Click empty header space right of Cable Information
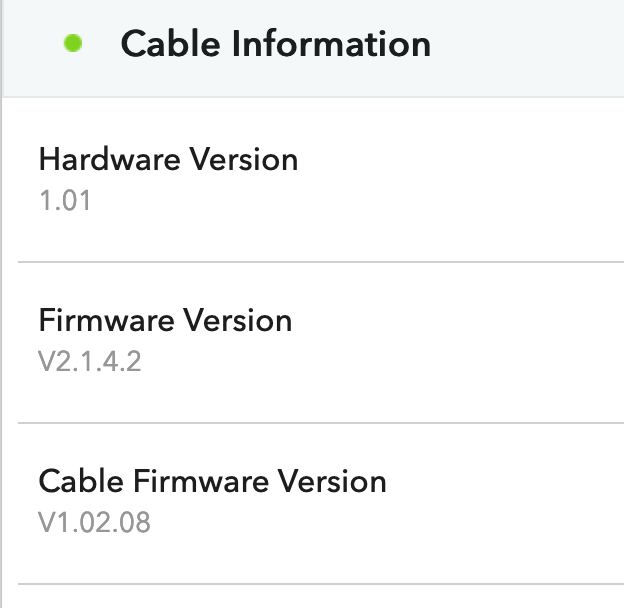Image resolution: width=624 pixels, height=608 pixels. tap(530, 44)
